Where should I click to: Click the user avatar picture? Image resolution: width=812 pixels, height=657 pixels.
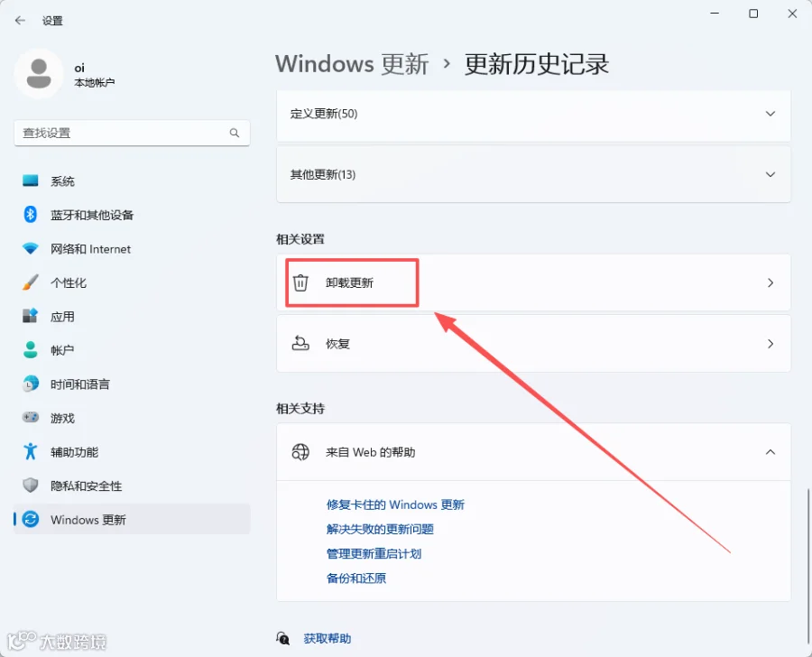click(x=39, y=74)
